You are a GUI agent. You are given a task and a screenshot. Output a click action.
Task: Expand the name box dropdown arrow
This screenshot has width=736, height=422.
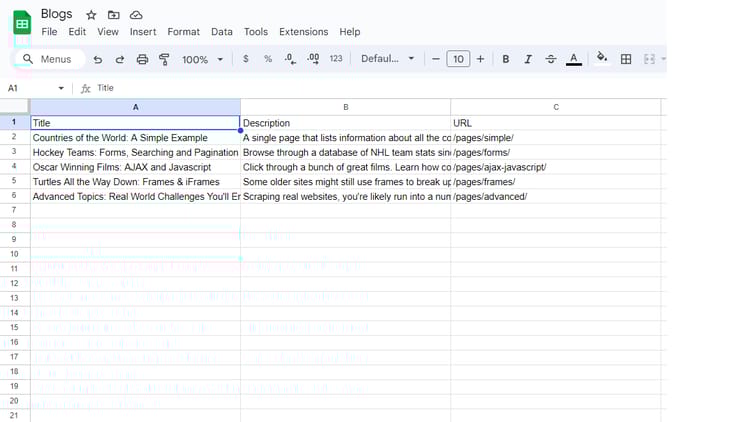[x=61, y=88]
